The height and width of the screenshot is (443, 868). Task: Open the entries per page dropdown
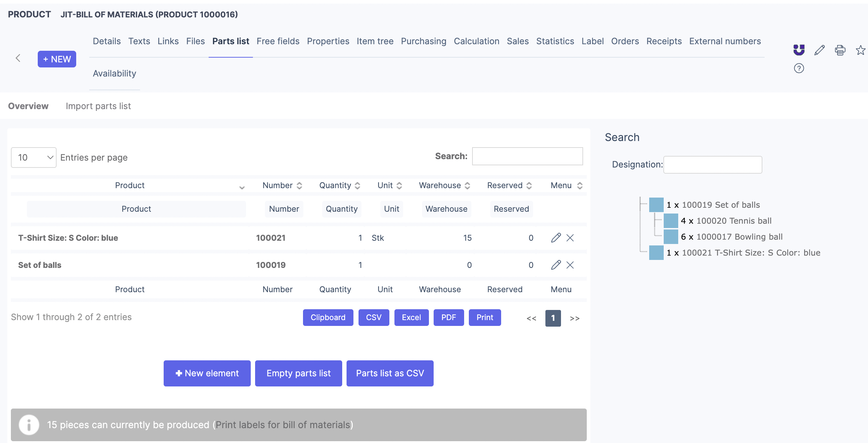(x=34, y=157)
